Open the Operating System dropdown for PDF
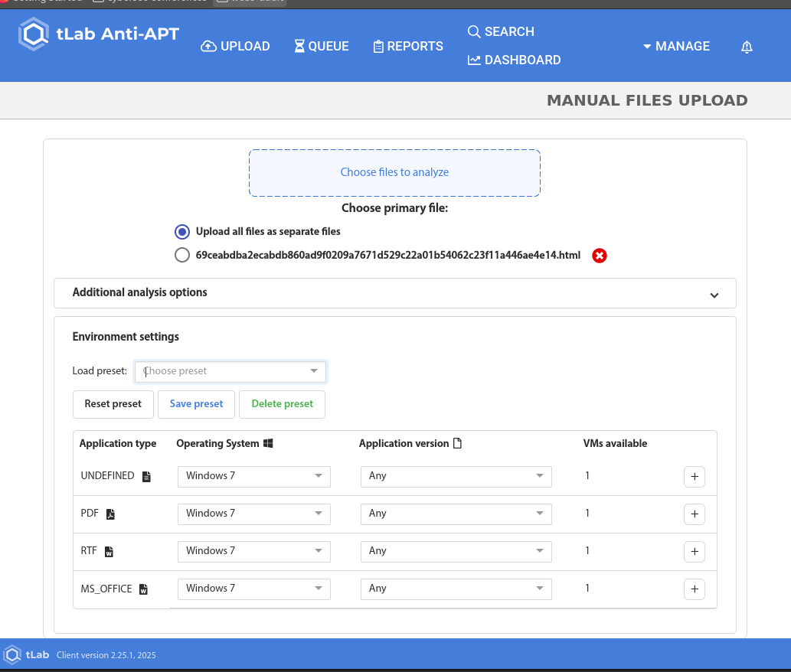Screen dimensions: 791x672 [253, 514]
